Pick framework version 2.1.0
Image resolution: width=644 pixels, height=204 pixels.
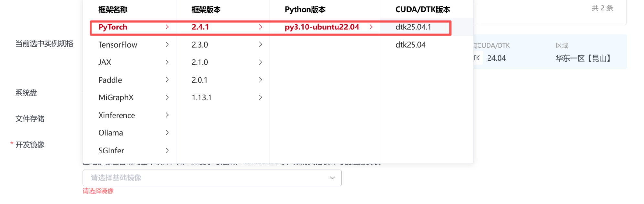coord(200,62)
